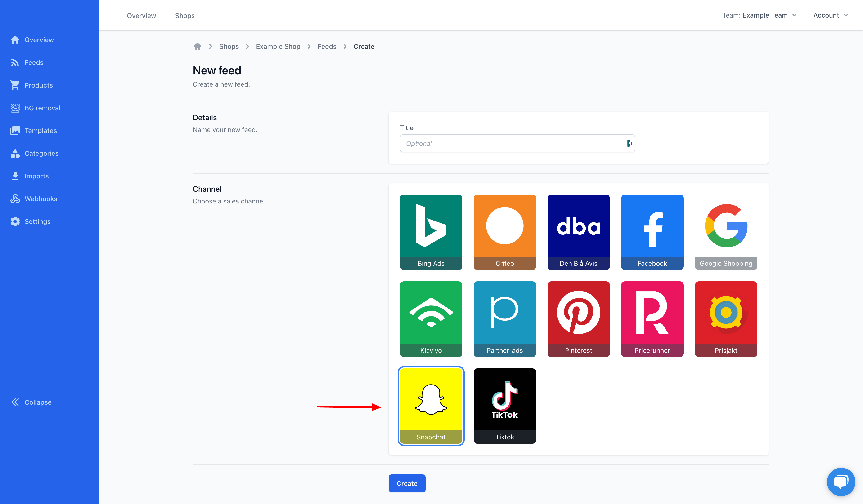863x504 pixels.
Task: Click the Create breadcrumb text
Action: pyautogui.click(x=364, y=47)
